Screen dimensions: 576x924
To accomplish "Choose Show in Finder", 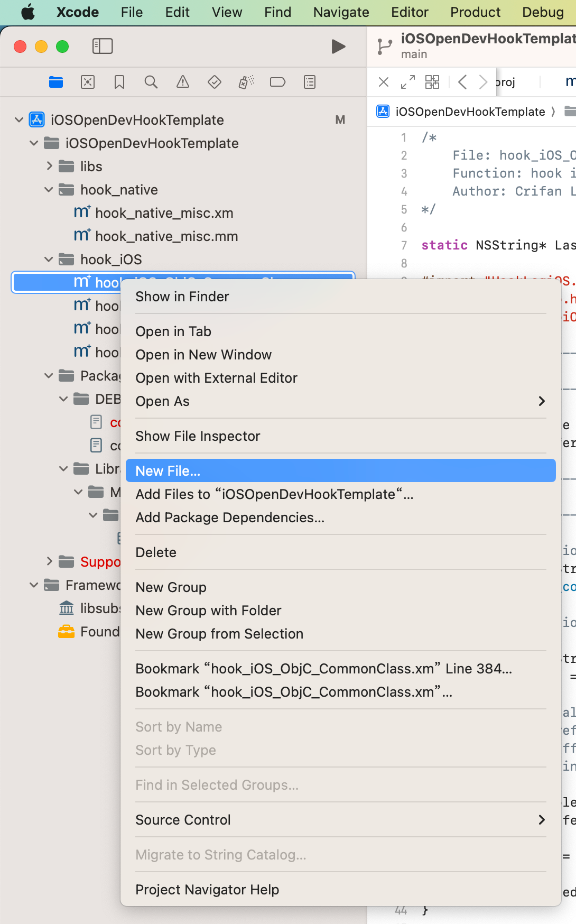I will pos(340,297).
